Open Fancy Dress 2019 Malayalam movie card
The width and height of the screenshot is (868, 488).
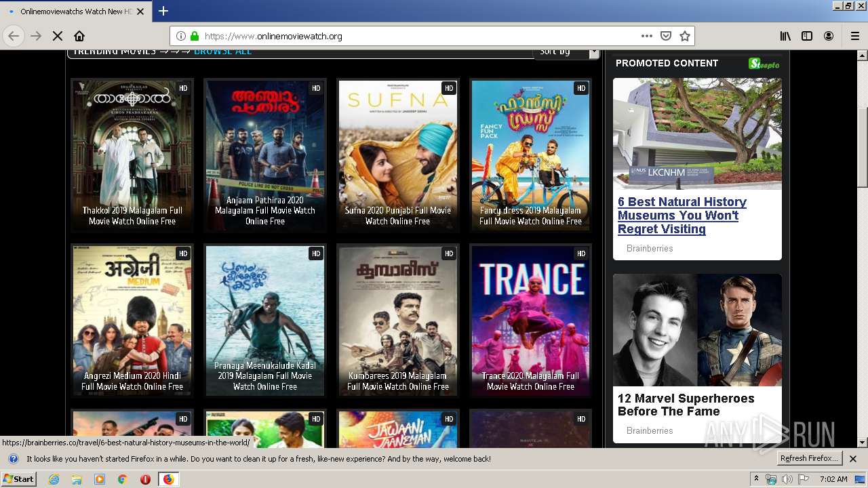[x=531, y=155]
